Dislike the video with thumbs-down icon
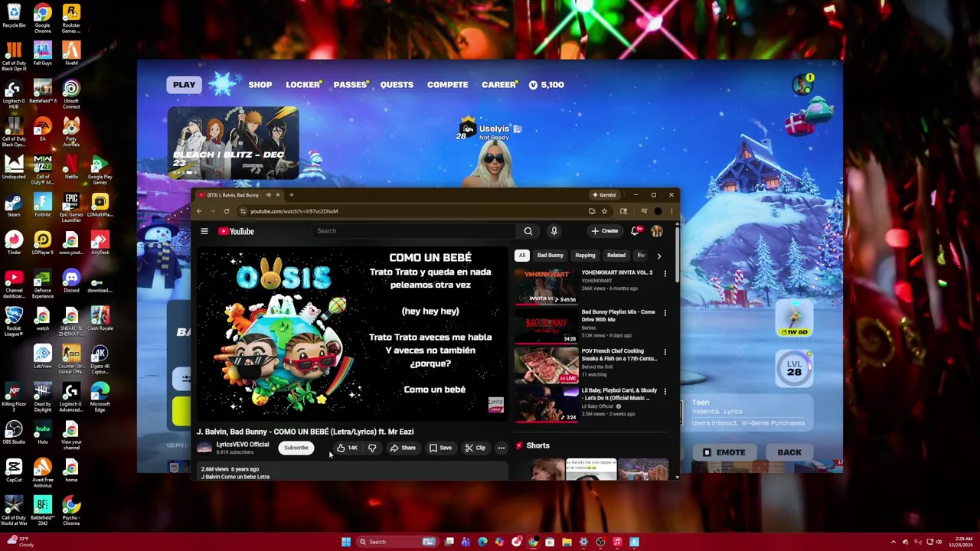 click(372, 448)
